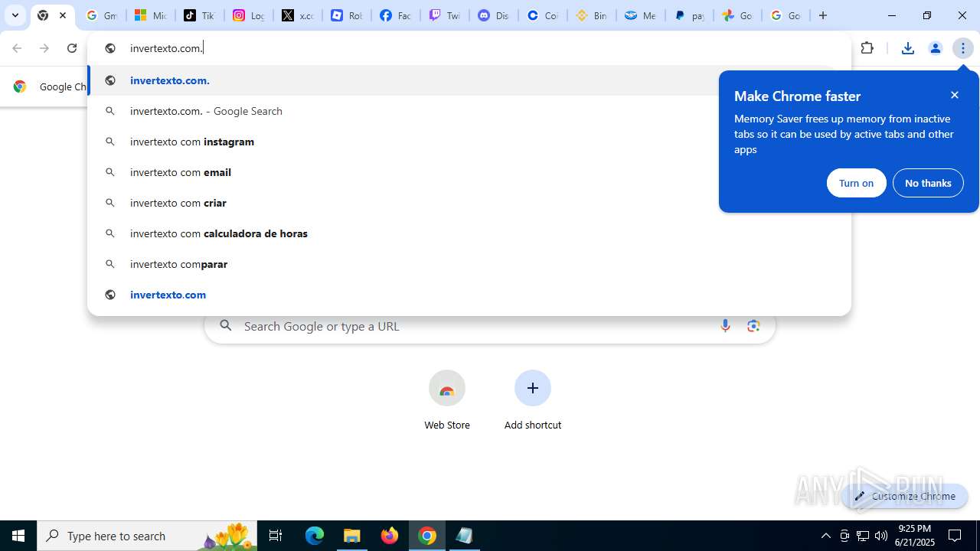Switch to the Coinbase tab
The image size is (980, 551).
coord(542,15)
